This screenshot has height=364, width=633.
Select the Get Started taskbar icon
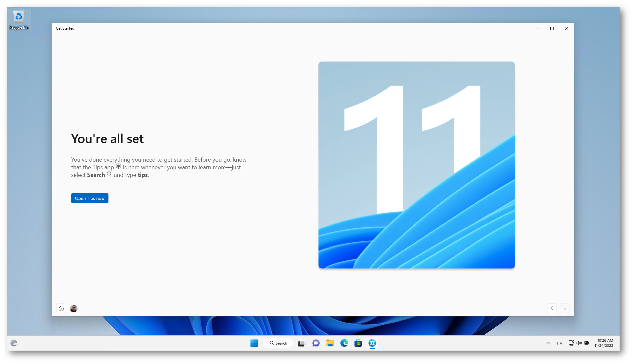coord(372,343)
